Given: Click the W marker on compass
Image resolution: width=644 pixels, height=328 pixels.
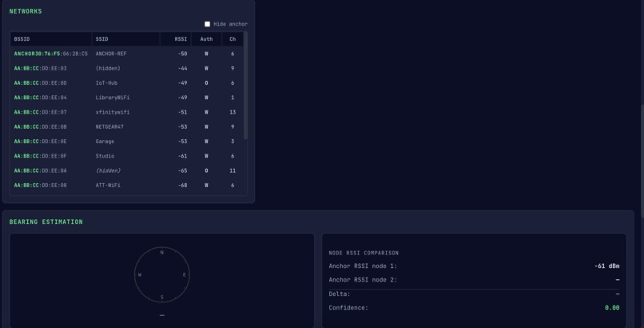Looking at the screenshot, I should (140, 275).
